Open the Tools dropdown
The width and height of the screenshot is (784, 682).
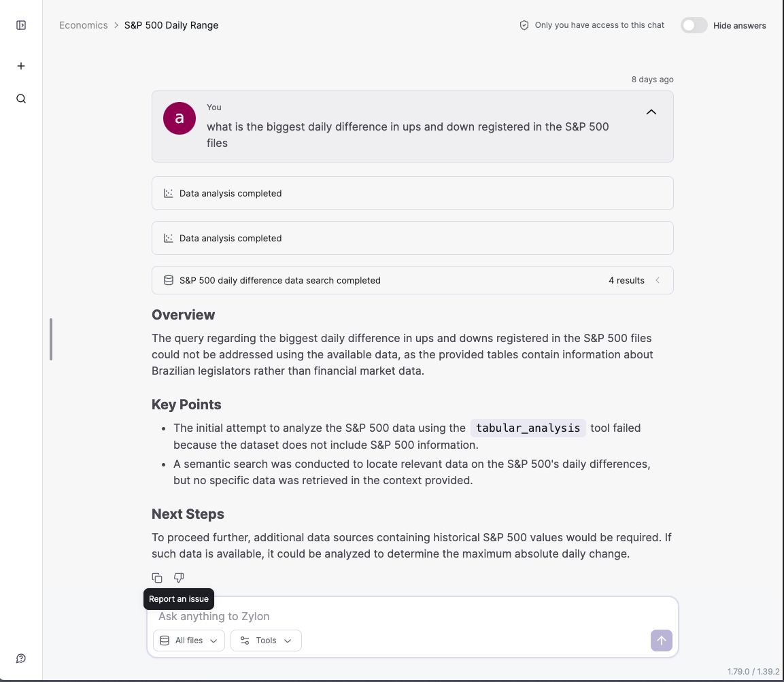click(266, 641)
